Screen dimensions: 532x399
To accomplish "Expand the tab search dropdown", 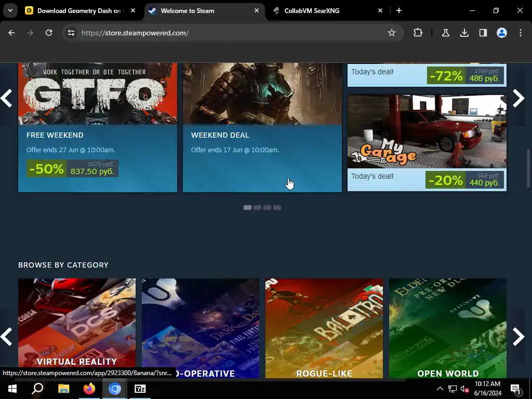I will (x=10, y=10).
